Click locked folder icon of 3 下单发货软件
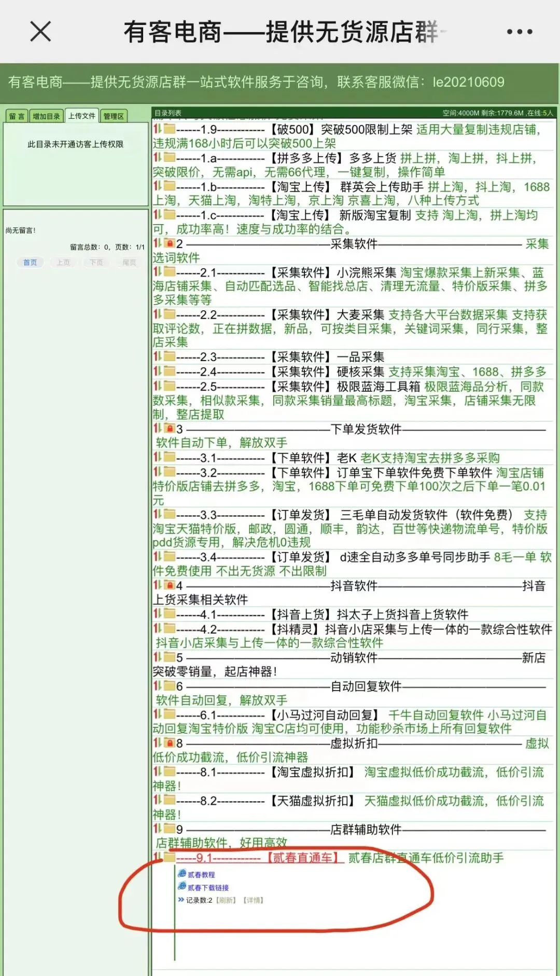This screenshot has height=976, width=560. coord(170,428)
